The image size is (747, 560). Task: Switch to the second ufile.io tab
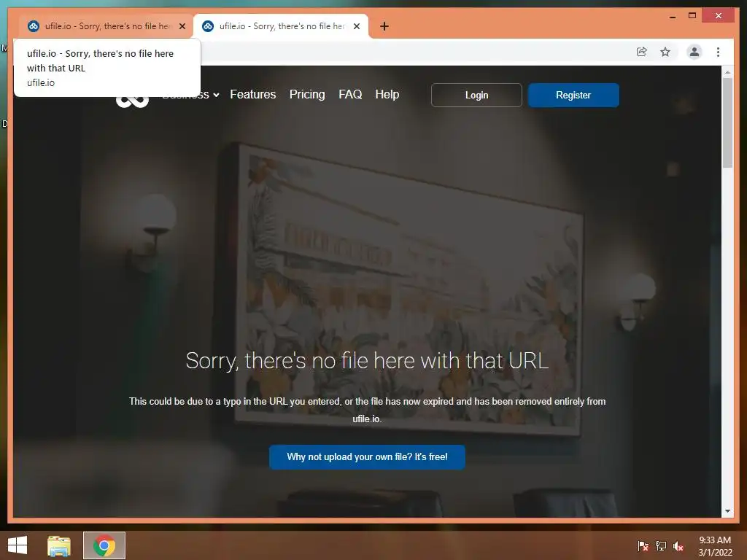(x=281, y=26)
